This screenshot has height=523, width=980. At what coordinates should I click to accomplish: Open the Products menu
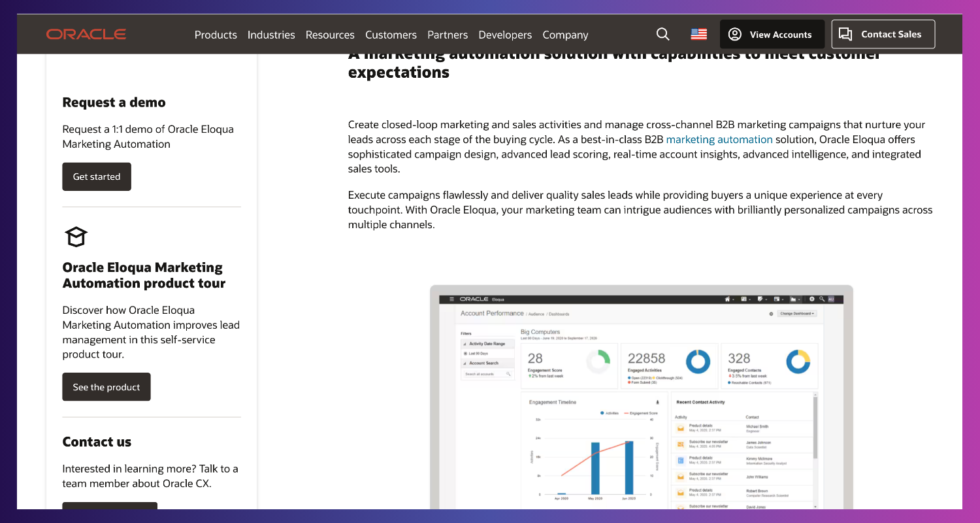pyautogui.click(x=216, y=35)
